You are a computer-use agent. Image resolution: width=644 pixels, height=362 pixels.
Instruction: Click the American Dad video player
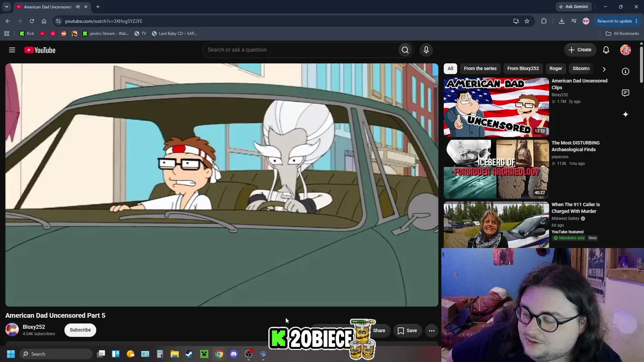pyautogui.click(x=222, y=185)
